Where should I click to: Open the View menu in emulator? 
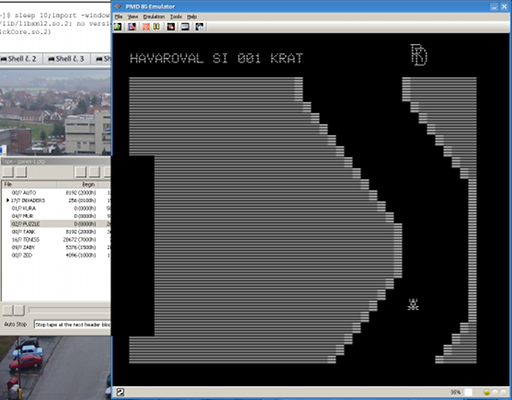click(133, 16)
